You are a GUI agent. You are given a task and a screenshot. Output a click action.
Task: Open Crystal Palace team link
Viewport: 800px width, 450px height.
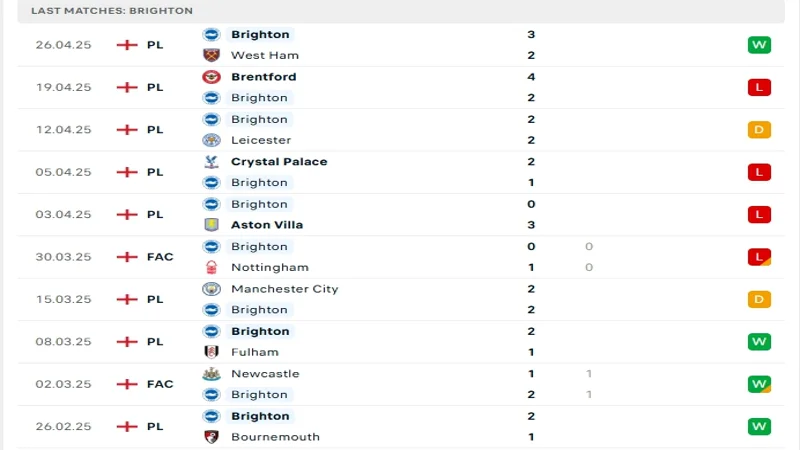(279, 162)
